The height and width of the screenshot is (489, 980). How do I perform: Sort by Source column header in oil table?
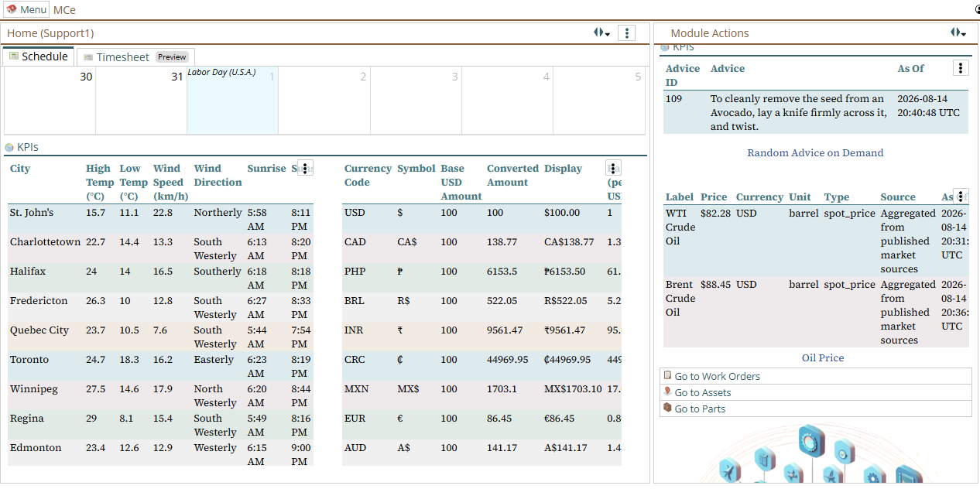pyautogui.click(x=898, y=197)
